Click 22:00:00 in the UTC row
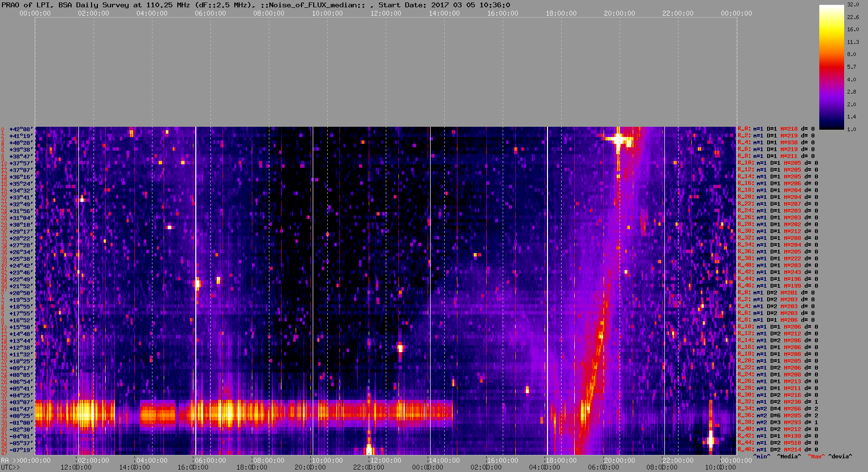The height and width of the screenshot is (472, 868). click(x=369, y=467)
